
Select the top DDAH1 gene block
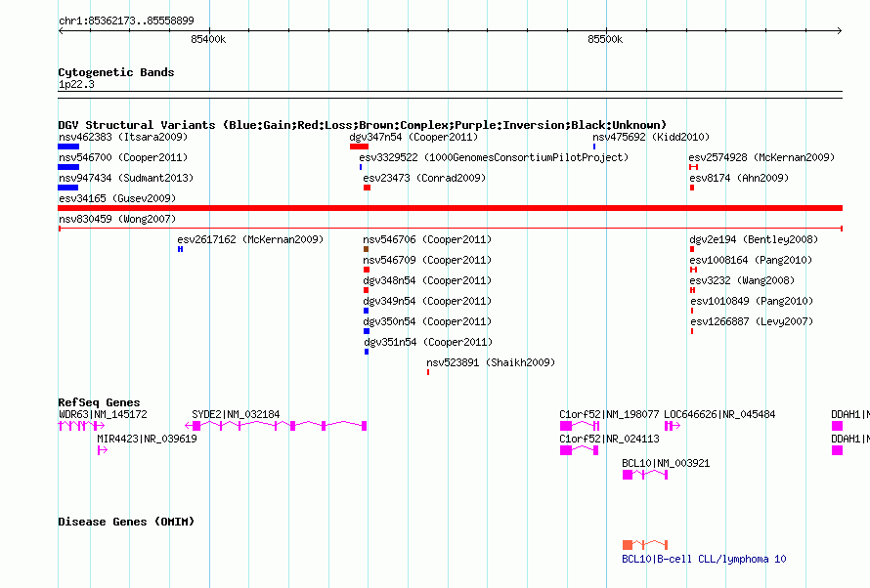click(838, 426)
